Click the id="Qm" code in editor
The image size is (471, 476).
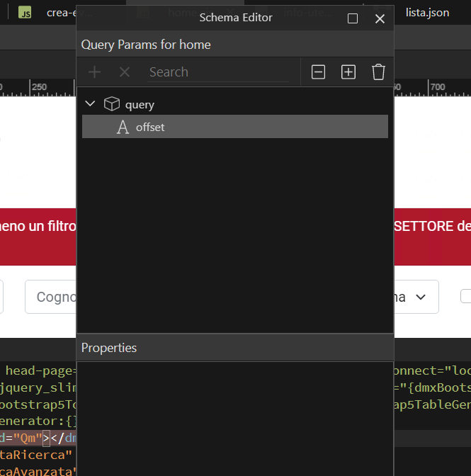21,438
